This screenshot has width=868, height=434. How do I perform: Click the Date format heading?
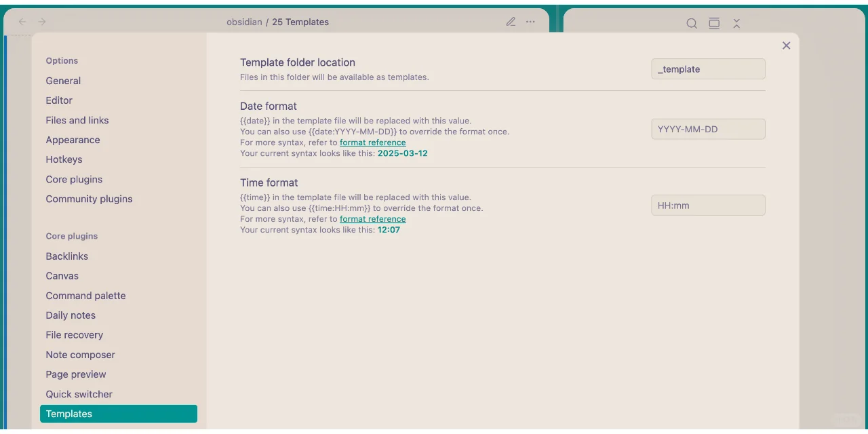(x=269, y=106)
